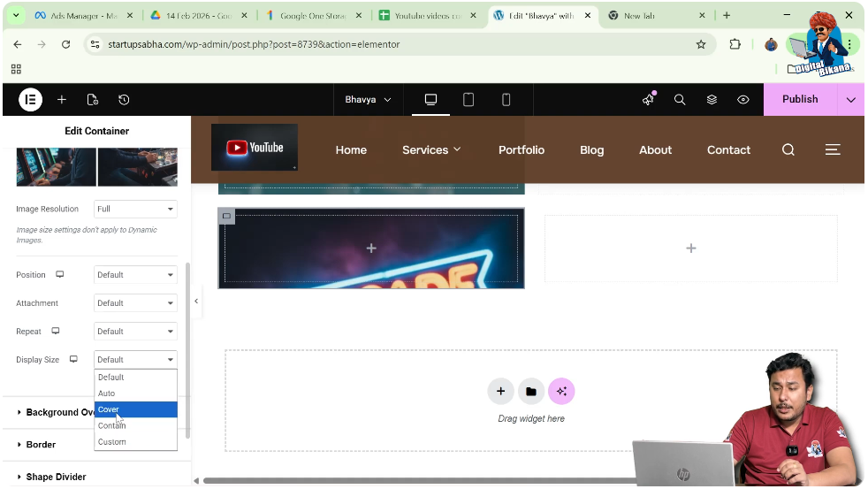
Task: Switch to desktop preview mode
Action: pos(430,100)
